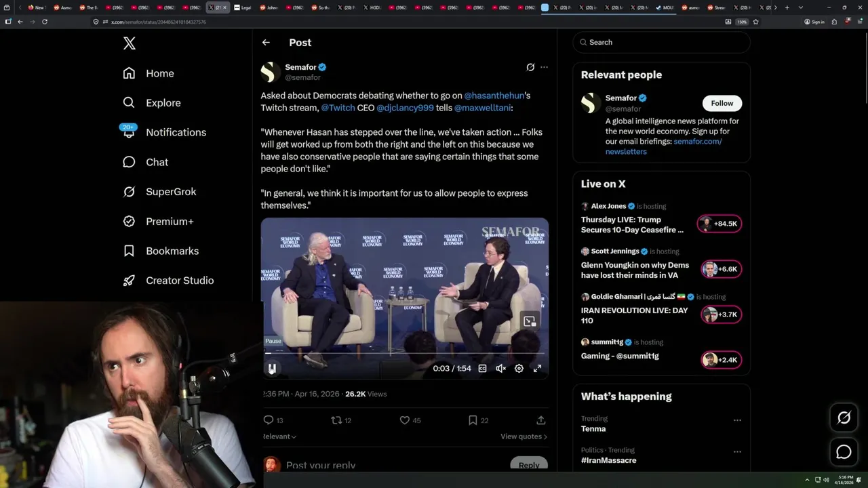Viewport: 868px width, 488px height.
Task: Open View quotes link
Action: pyautogui.click(x=524, y=436)
